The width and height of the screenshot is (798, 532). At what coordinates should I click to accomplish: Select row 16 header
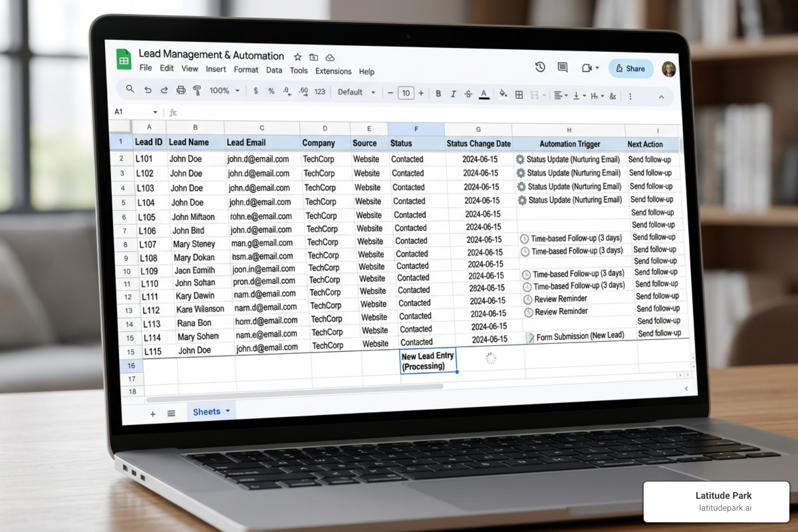(x=131, y=366)
